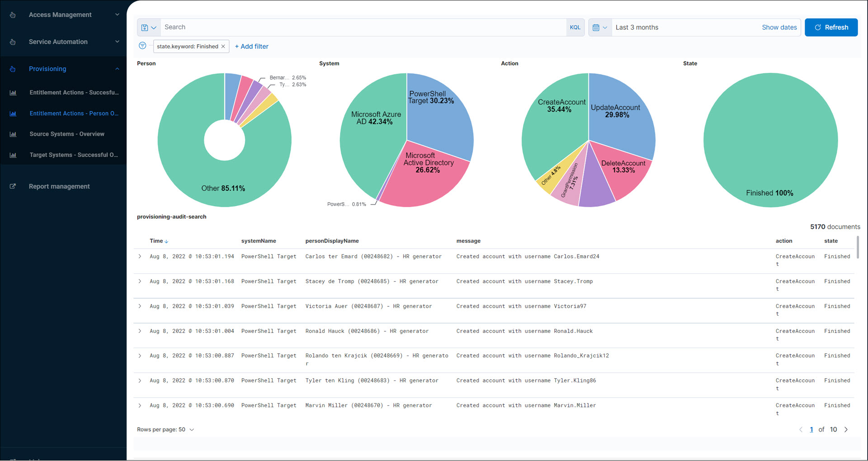Expand the Victoria Auer row
This screenshot has height=461, width=868.
point(140,306)
